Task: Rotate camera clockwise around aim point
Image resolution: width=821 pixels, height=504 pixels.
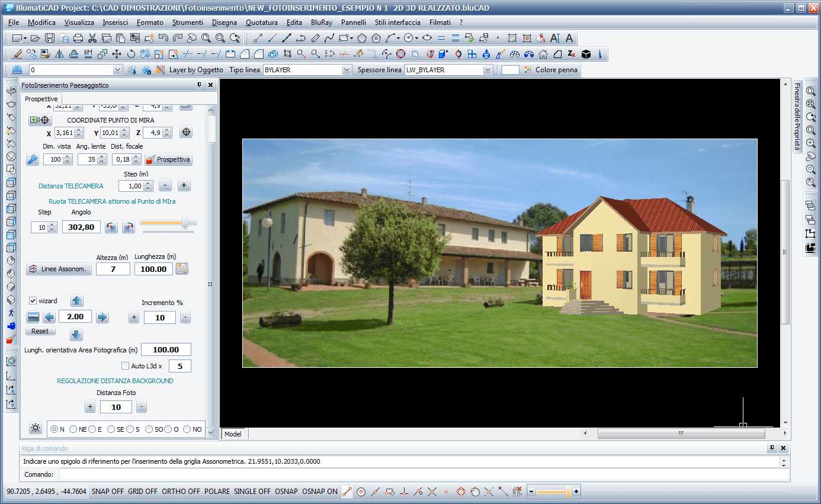Action: pos(129,227)
